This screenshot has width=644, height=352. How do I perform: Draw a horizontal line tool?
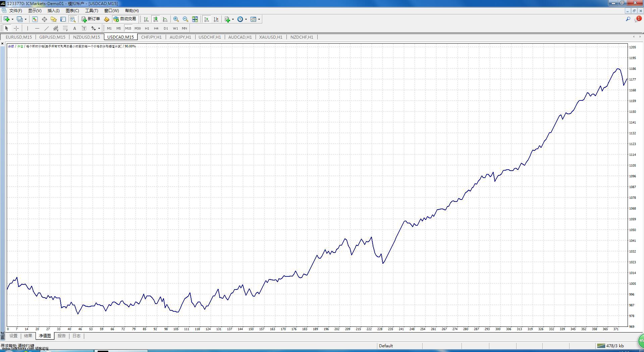click(x=37, y=28)
